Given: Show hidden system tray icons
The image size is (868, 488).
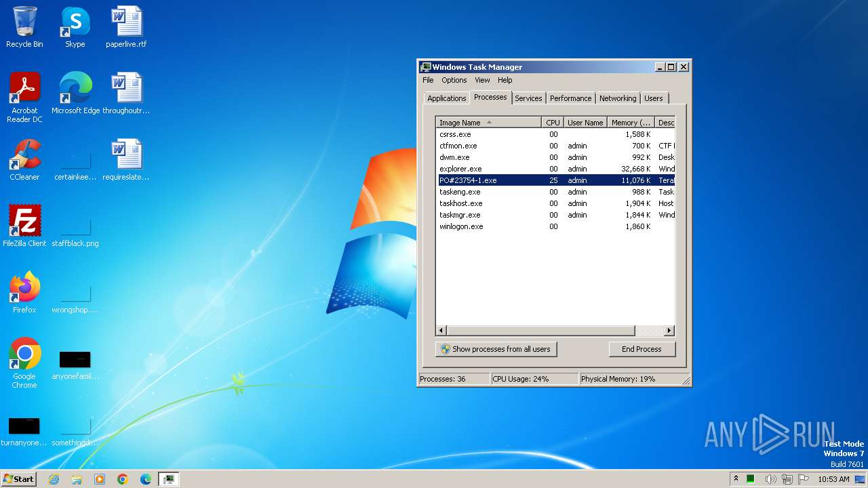Looking at the screenshot, I should click(x=736, y=479).
